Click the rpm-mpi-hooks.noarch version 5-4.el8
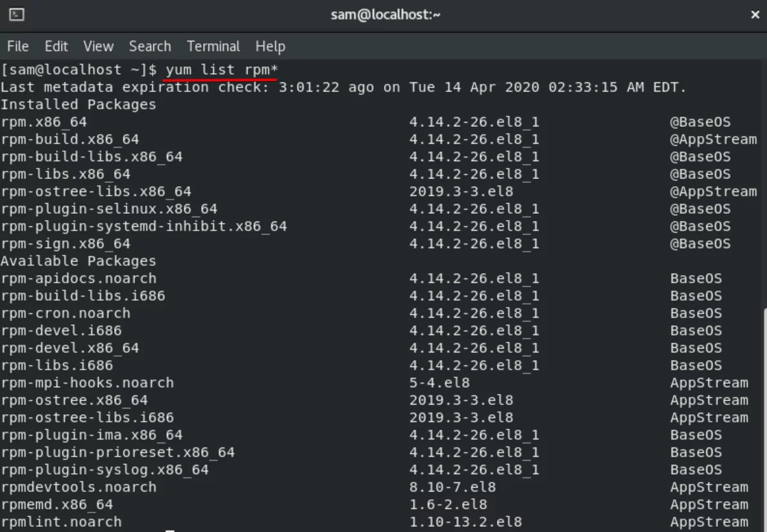 (x=440, y=383)
